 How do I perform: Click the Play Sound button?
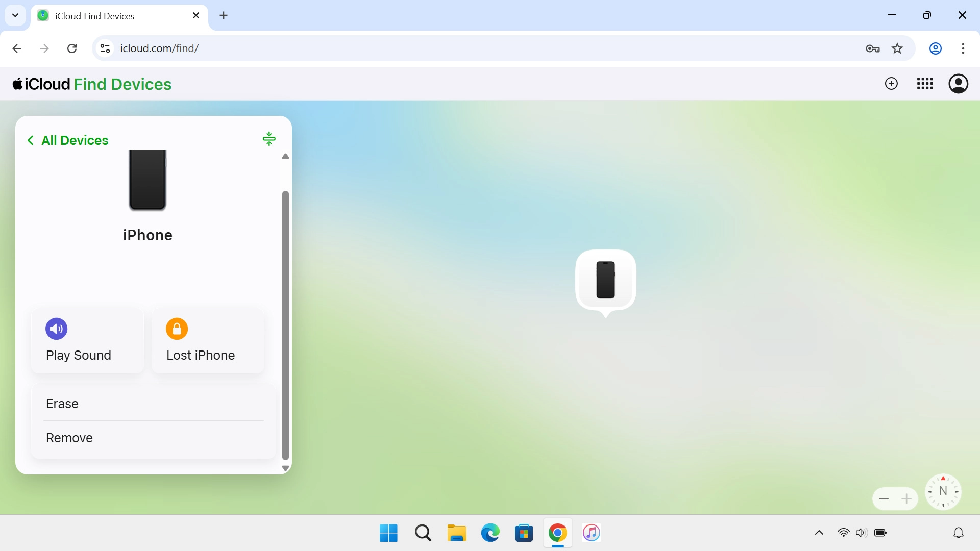(x=87, y=341)
